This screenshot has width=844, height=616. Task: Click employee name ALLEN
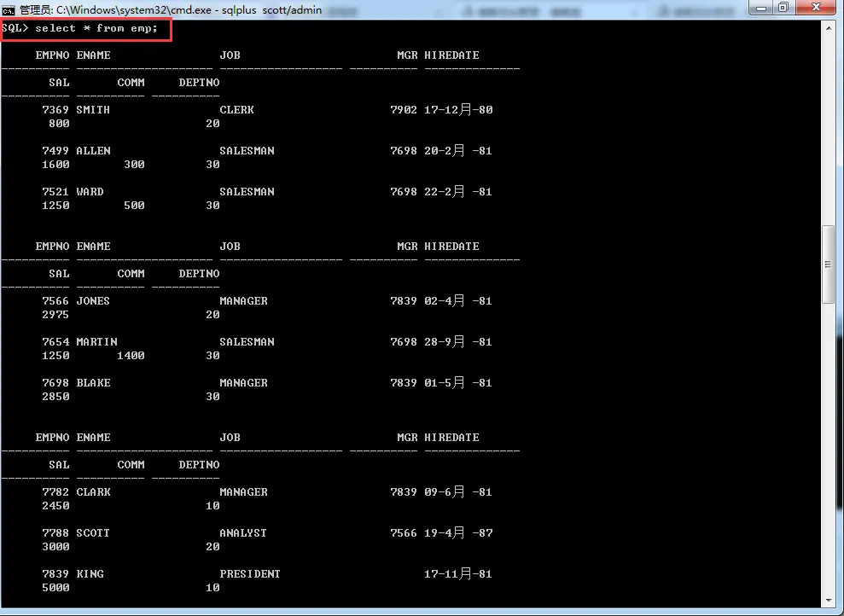coord(93,151)
